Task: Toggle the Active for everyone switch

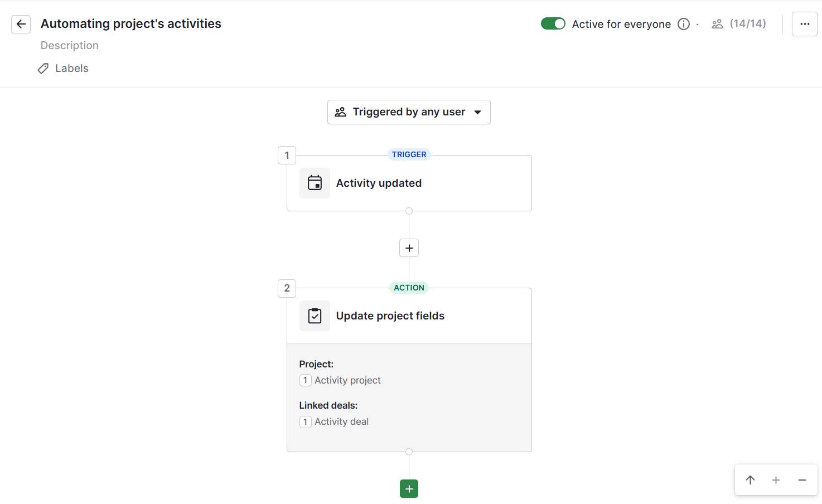Action: point(553,23)
